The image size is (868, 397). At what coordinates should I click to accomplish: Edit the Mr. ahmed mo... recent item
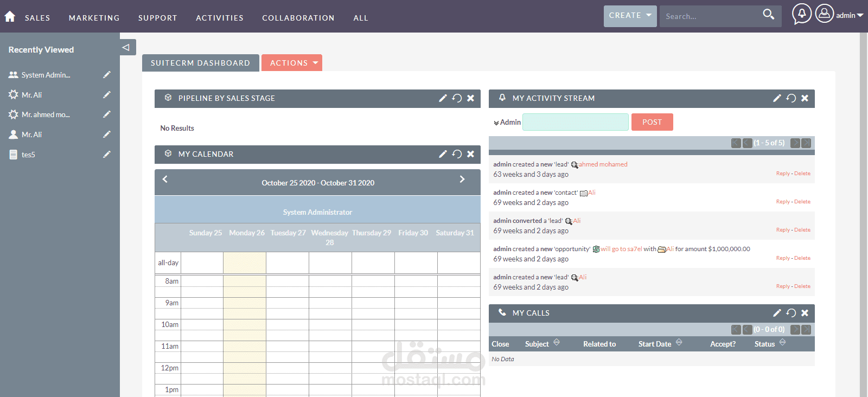click(107, 114)
